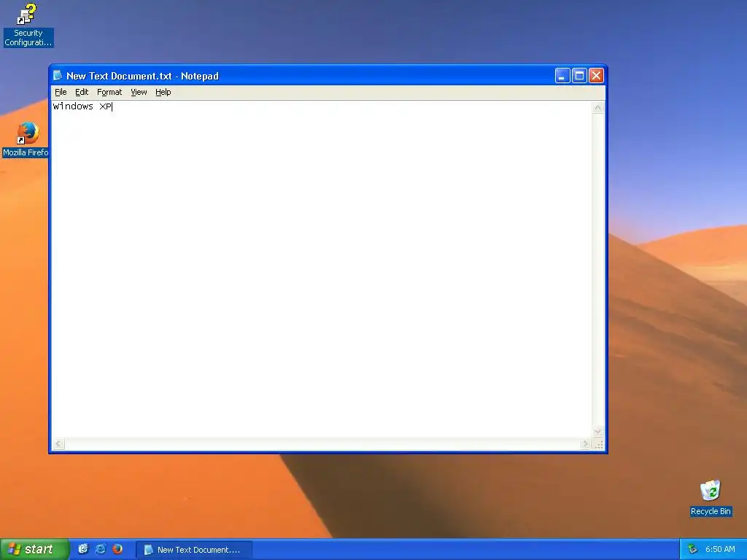
Task: Click the system tray network icon
Action: tap(693, 549)
